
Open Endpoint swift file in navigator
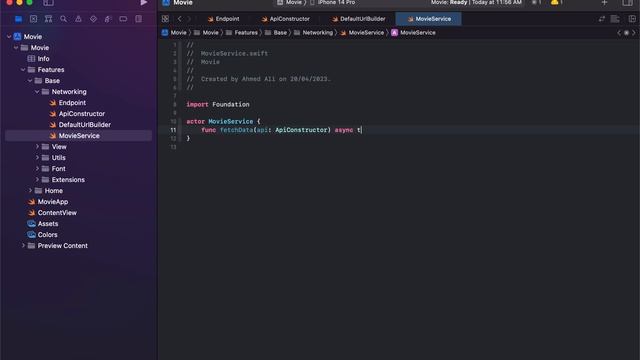pyautogui.click(x=68, y=103)
